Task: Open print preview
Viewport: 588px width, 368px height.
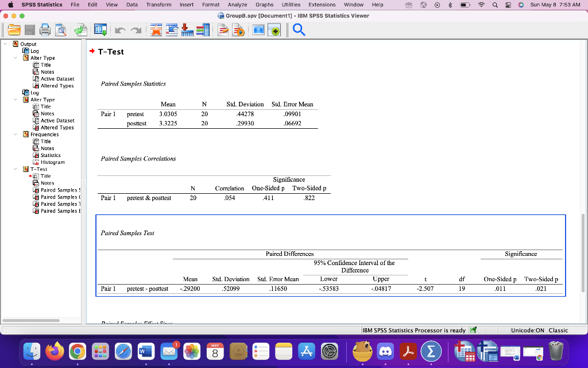Action: pos(60,30)
